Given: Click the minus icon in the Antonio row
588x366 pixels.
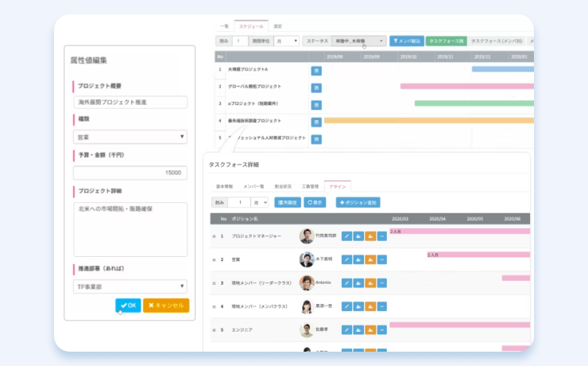Looking at the screenshot, I should coord(382,283).
